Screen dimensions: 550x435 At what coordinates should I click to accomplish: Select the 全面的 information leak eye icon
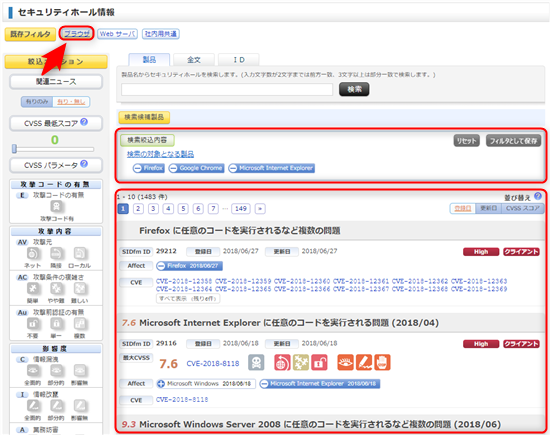[33, 371]
